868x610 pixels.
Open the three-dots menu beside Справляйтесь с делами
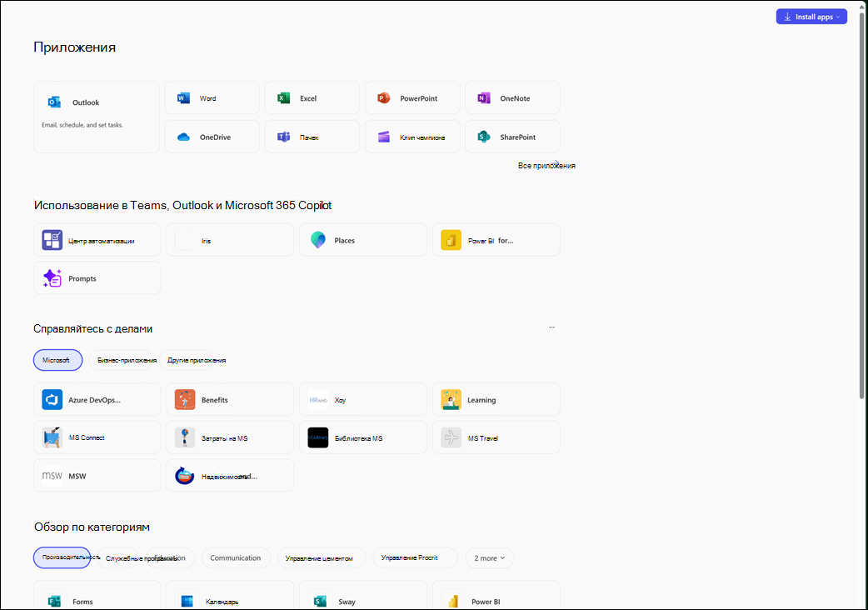click(552, 327)
